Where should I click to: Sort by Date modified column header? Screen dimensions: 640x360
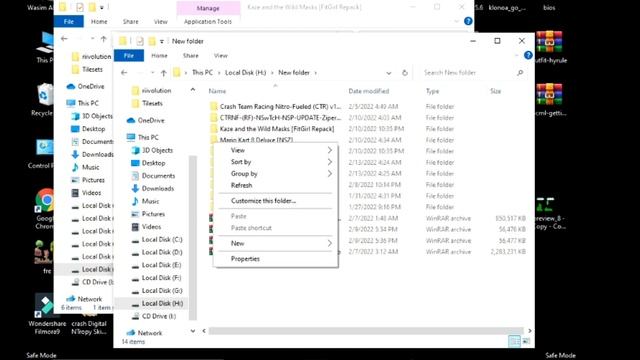pyautogui.click(x=369, y=91)
